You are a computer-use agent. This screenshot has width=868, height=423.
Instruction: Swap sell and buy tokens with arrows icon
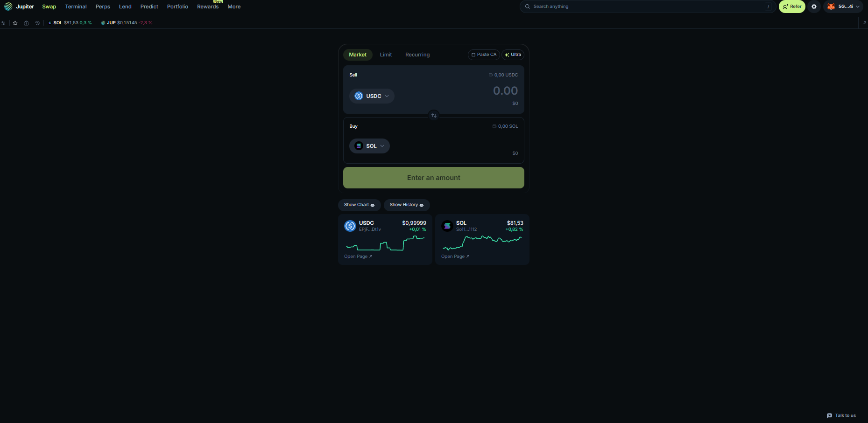click(434, 115)
